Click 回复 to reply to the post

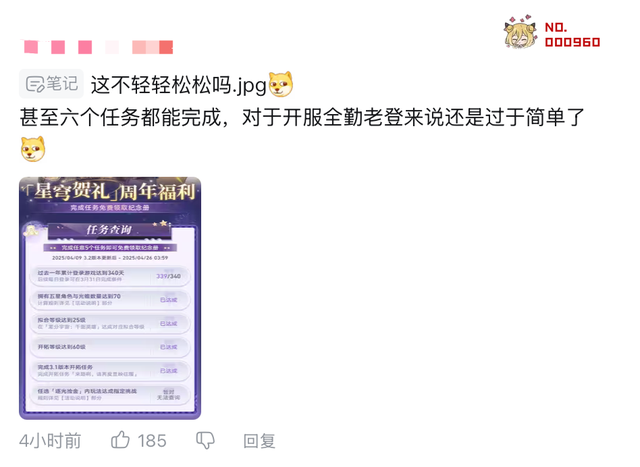tap(259, 441)
